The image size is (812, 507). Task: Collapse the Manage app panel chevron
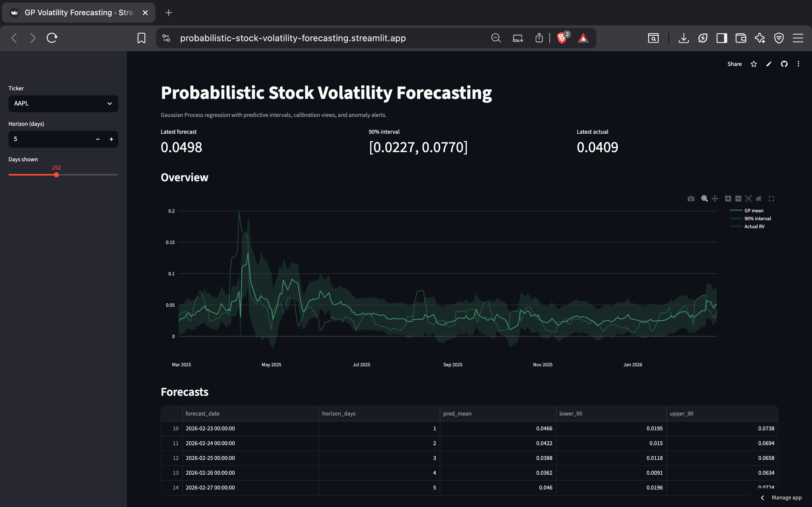tap(762, 497)
